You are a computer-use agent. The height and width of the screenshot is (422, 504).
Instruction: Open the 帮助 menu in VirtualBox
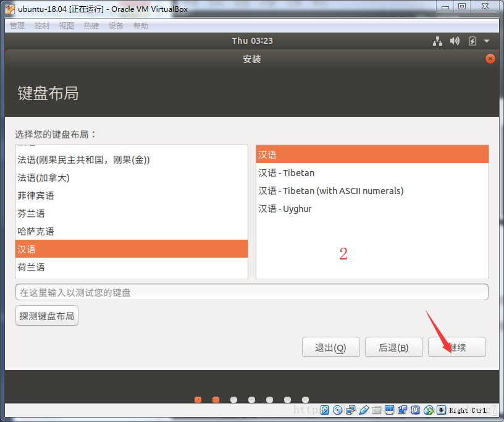(141, 26)
